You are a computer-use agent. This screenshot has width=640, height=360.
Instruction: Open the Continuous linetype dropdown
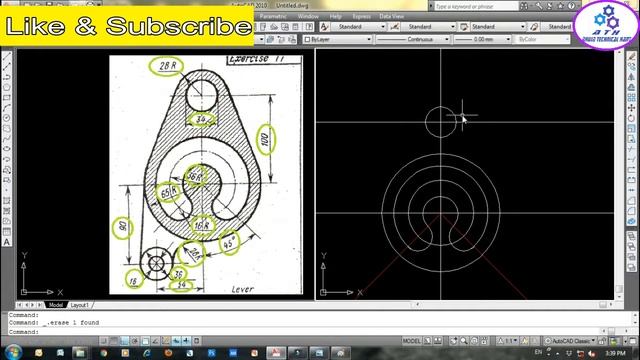413,39
